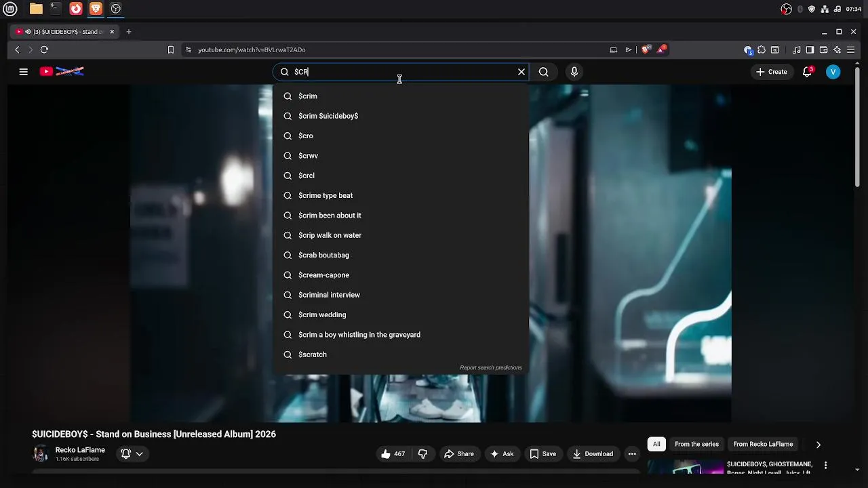Switch to the OBS Studio panel launcher
The height and width of the screenshot is (488, 868).
click(x=116, y=9)
